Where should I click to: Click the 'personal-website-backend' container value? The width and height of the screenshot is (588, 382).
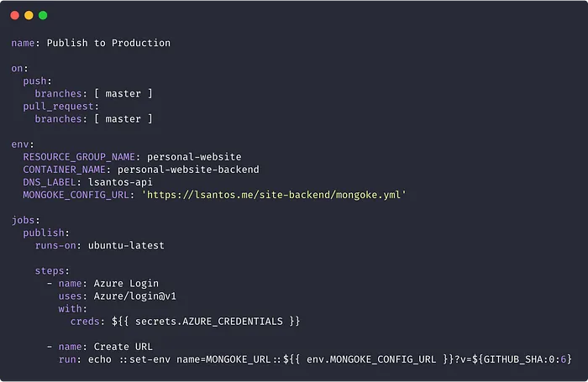[188, 170]
